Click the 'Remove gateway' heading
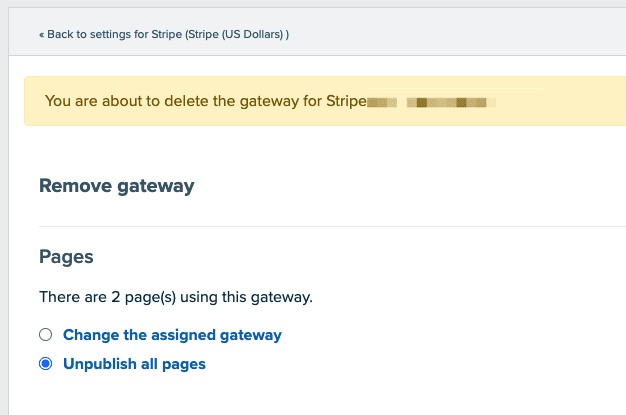 click(117, 186)
